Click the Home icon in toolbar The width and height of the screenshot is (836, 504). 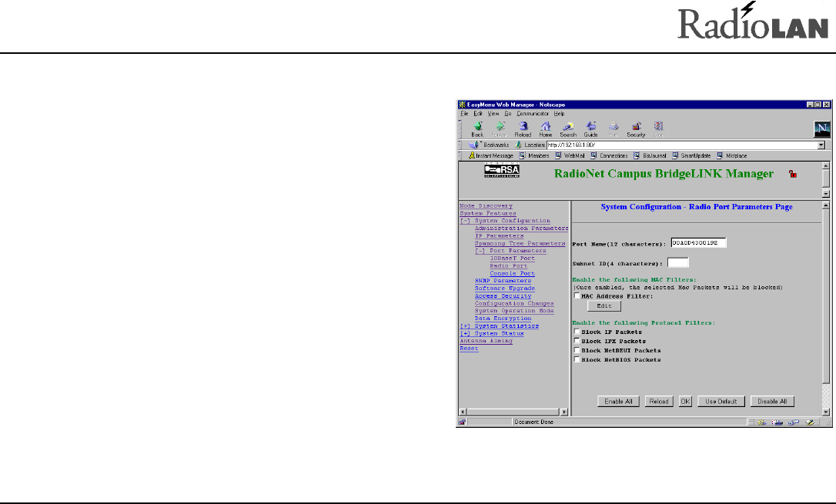(546, 128)
